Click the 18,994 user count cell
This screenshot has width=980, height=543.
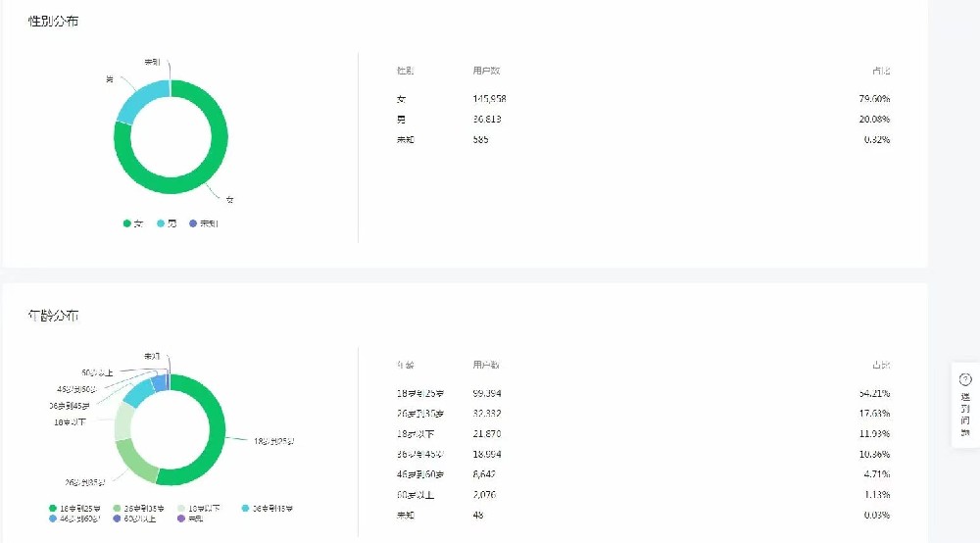[x=487, y=454]
